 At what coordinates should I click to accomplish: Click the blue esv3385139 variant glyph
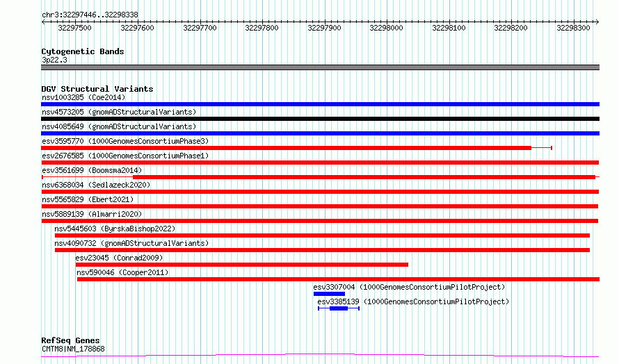point(339,308)
